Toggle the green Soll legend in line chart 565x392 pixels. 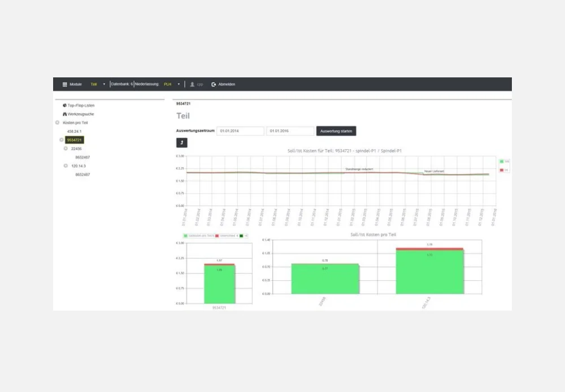[x=501, y=161]
